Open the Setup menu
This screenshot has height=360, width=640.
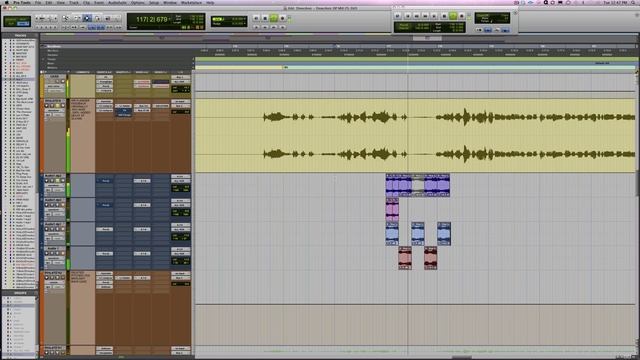[154, 2]
